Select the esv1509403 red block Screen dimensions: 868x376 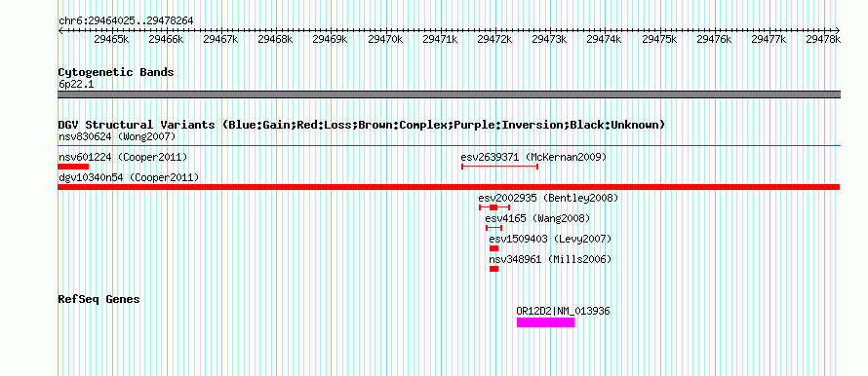click(493, 248)
